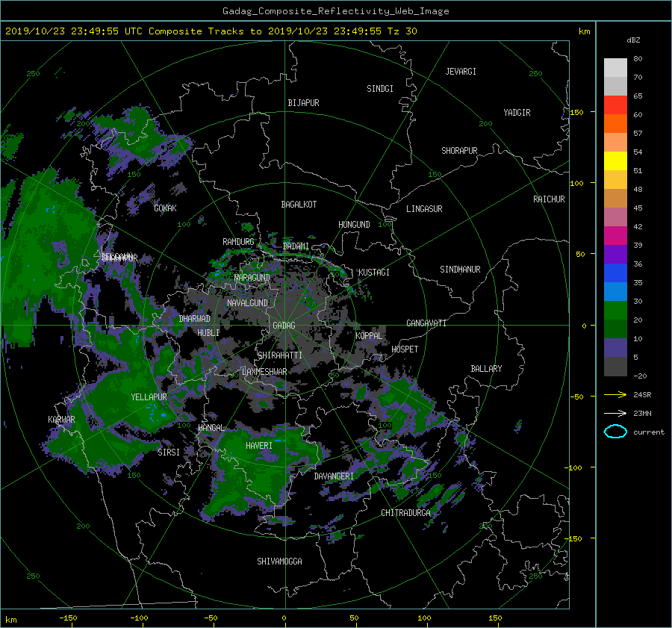Select the dark gray -20 dBZ swatch

pyautogui.click(x=615, y=367)
